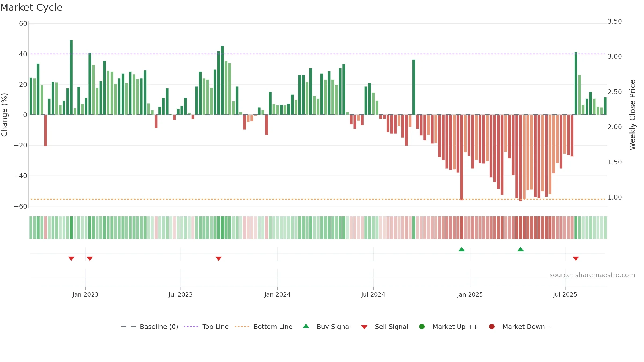The width and height of the screenshot is (644, 362).
Task: Toggle the Baseline (0) legend entry
Action: (149, 327)
